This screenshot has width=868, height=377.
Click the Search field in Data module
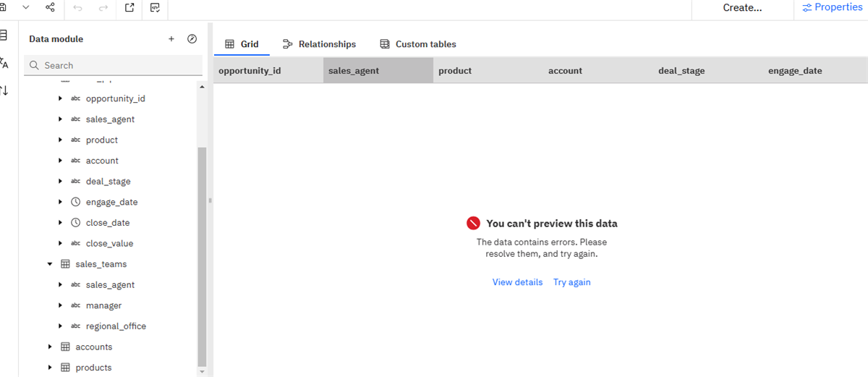click(x=116, y=65)
